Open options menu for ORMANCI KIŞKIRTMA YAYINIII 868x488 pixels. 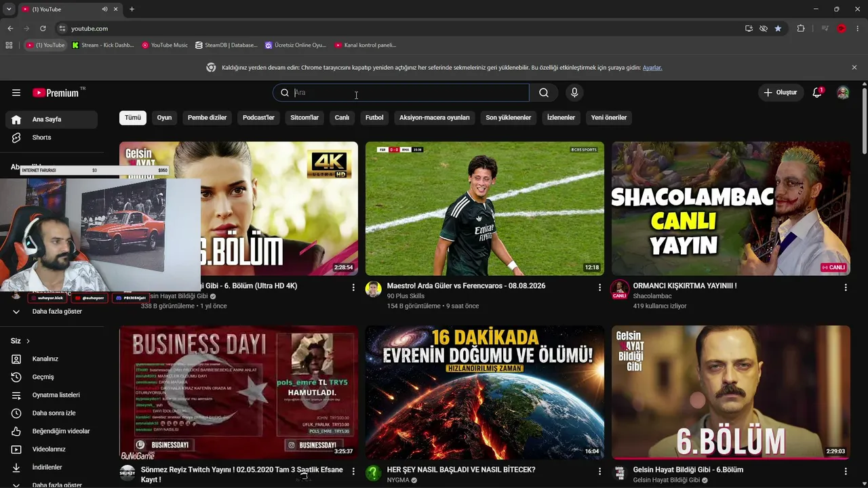click(x=846, y=287)
